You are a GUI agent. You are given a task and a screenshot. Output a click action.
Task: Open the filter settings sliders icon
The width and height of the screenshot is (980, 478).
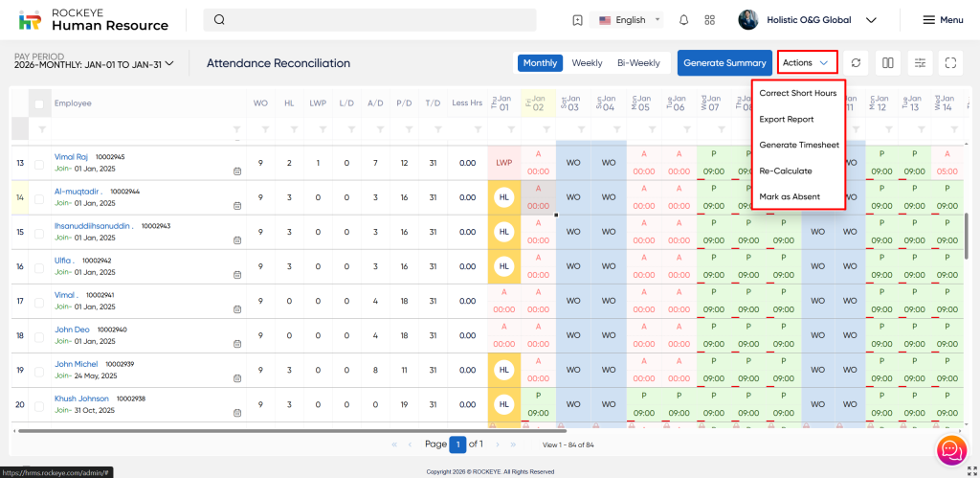[x=920, y=63]
